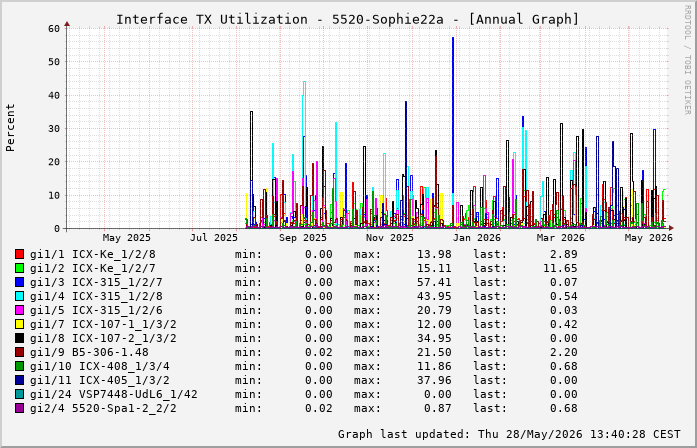The image size is (697, 448).
Task: Click the purple gi2/4 5520-Spa1-2 swatch
Action: pos(20,408)
